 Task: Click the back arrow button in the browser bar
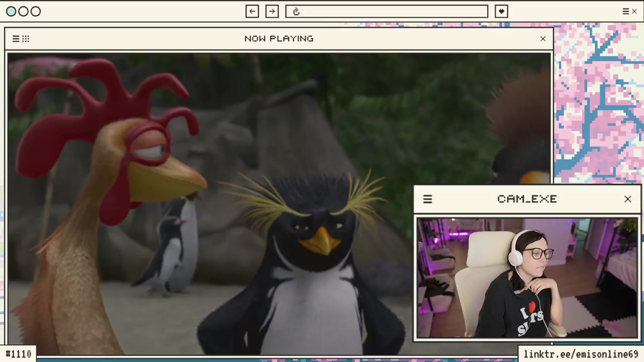(252, 11)
